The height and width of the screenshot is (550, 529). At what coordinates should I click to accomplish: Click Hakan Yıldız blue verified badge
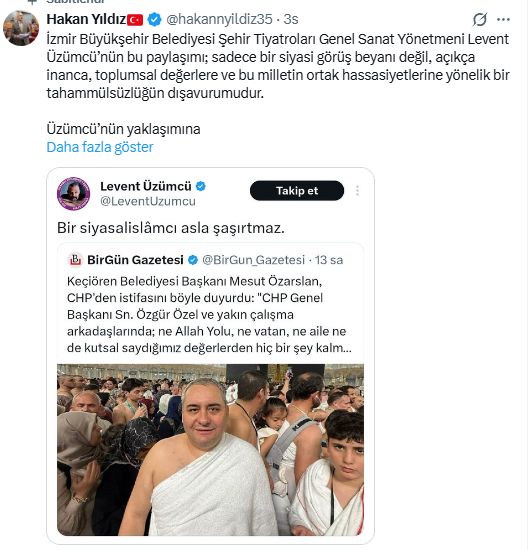click(x=154, y=19)
